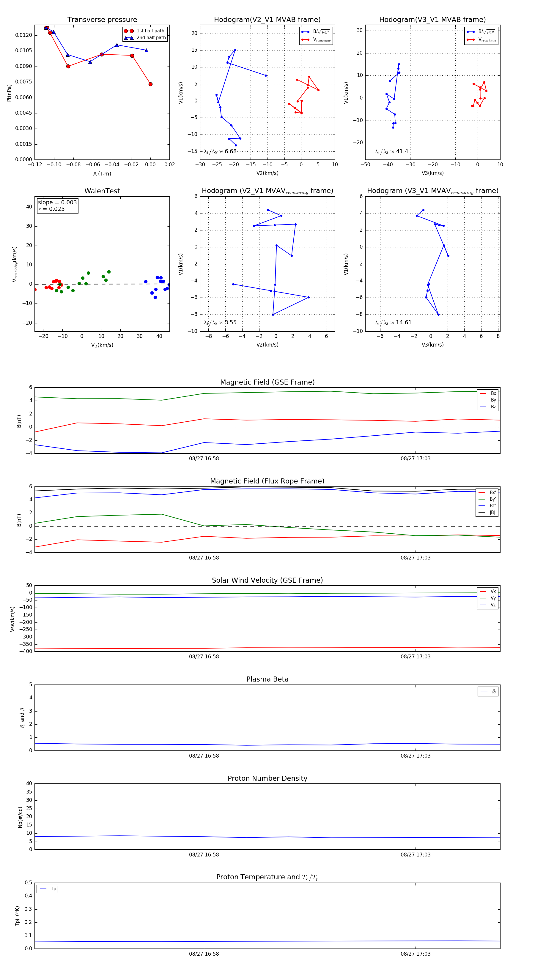
Task: Click the beta_p legend box in Plasma Beta plot
Action: pyautogui.click(x=488, y=691)
